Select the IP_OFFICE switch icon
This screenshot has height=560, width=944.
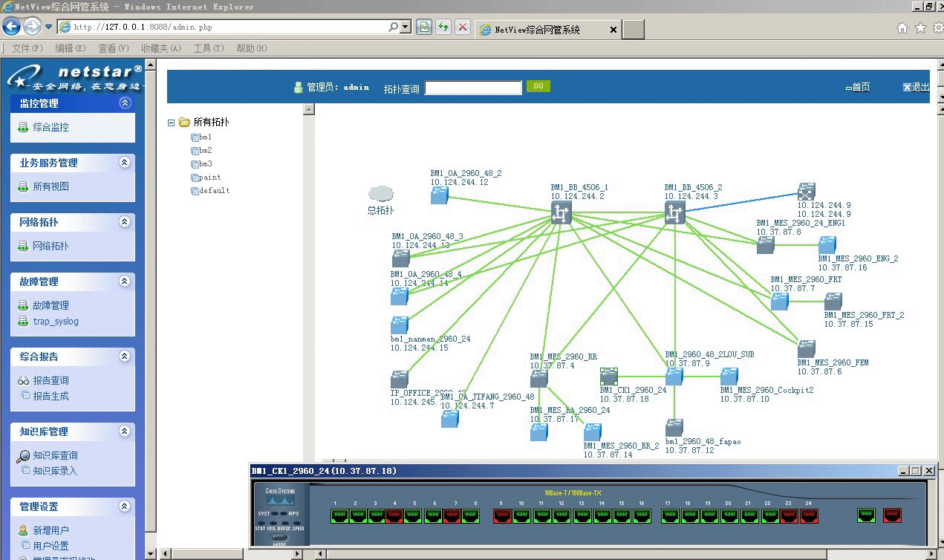point(400,380)
